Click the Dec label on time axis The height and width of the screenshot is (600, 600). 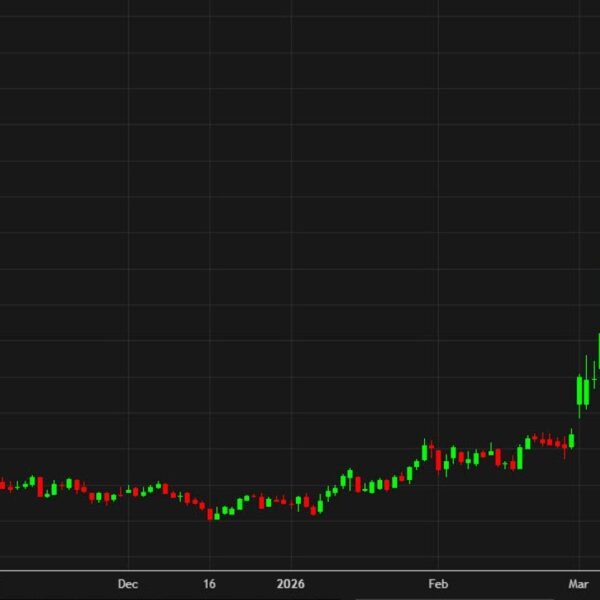point(127,582)
